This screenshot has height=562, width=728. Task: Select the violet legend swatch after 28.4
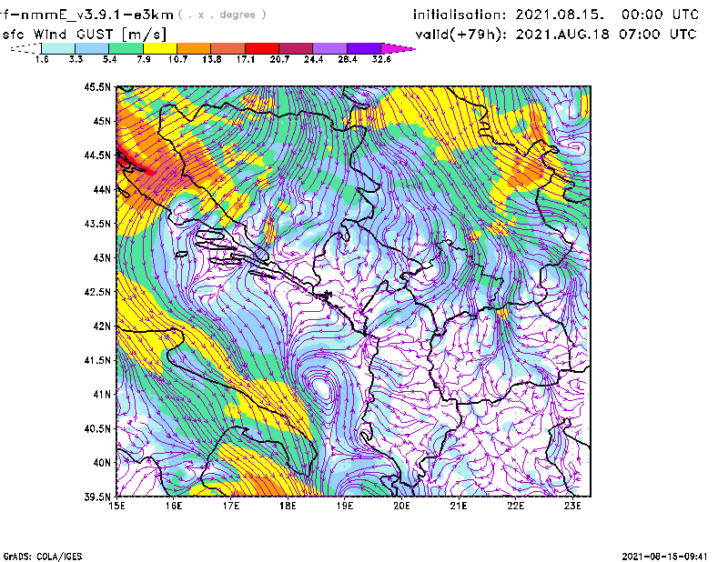[364, 48]
